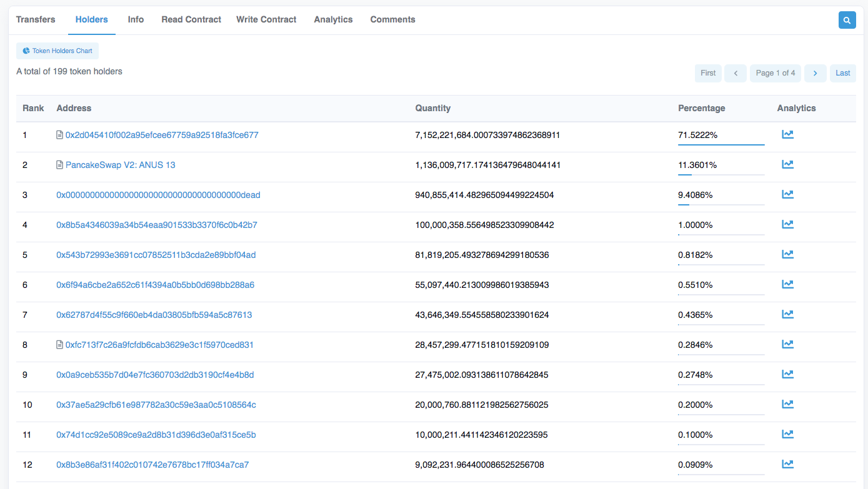Click analytics chart icon for the dead address
The width and height of the screenshot is (868, 489).
pos(787,194)
